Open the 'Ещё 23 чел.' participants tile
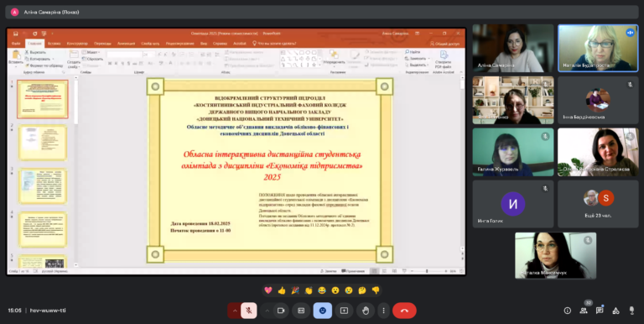The image size is (644, 324). (598, 204)
